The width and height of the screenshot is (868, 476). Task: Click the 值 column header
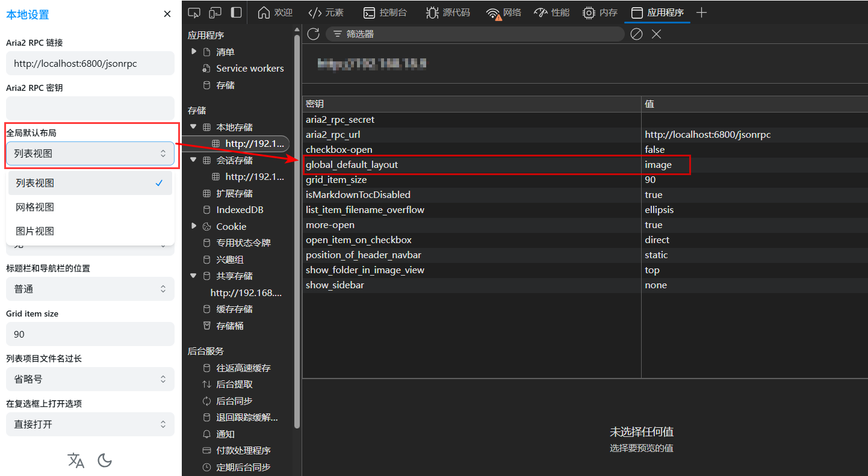(x=754, y=104)
